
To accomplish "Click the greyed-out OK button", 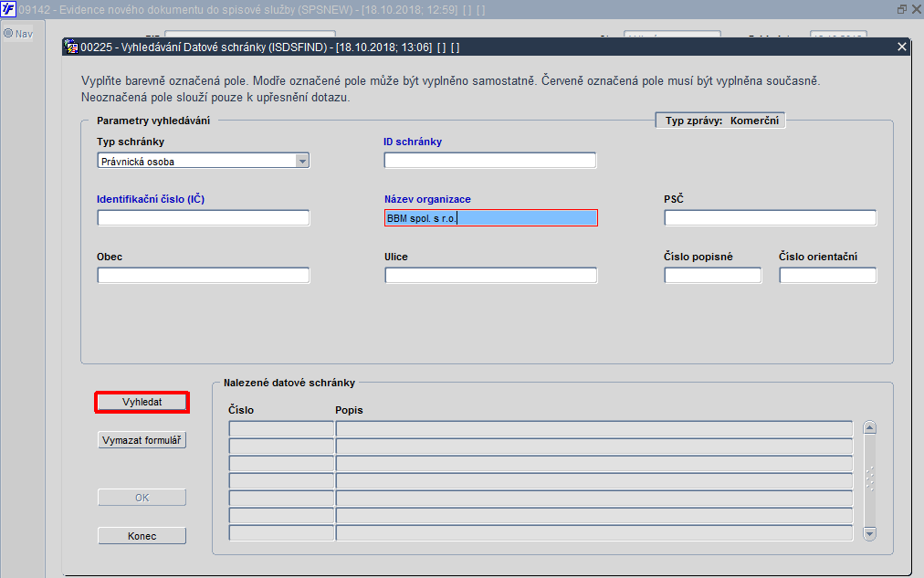I will click(x=142, y=498).
